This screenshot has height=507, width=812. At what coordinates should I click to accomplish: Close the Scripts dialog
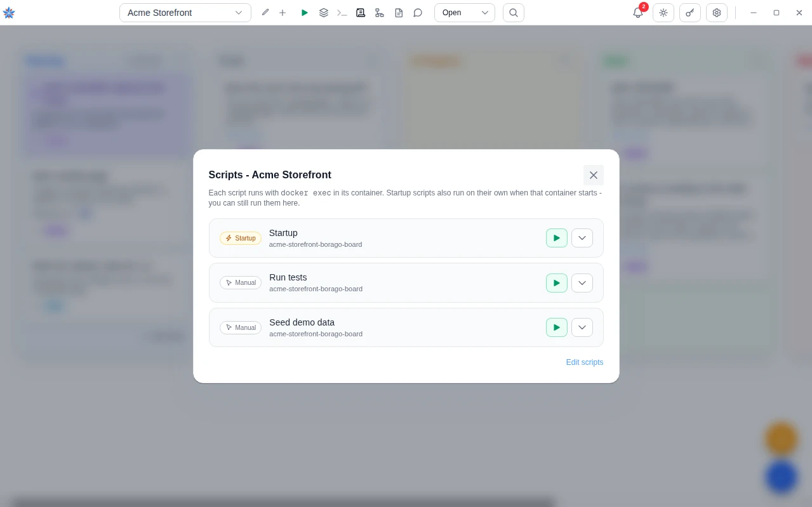pos(594,175)
